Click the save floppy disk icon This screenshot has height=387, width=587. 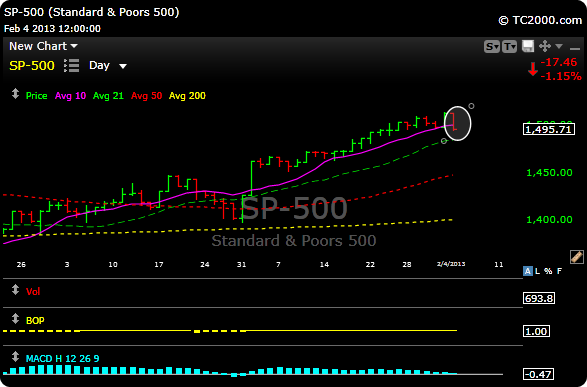[528, 46]
